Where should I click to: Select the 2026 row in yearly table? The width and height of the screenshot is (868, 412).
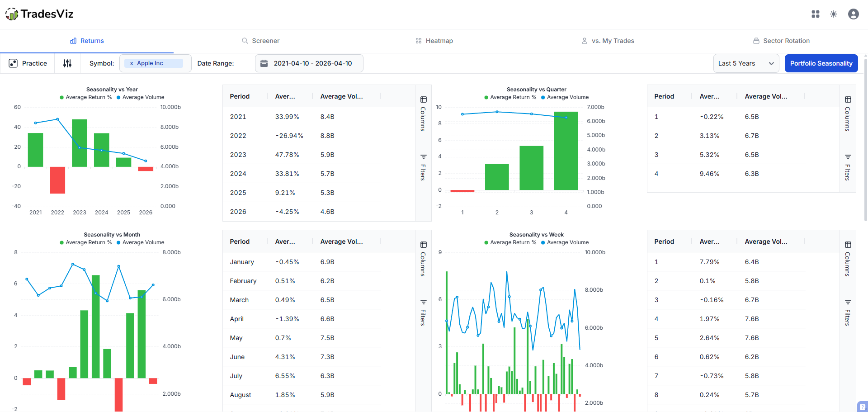(x=302, y=212)
